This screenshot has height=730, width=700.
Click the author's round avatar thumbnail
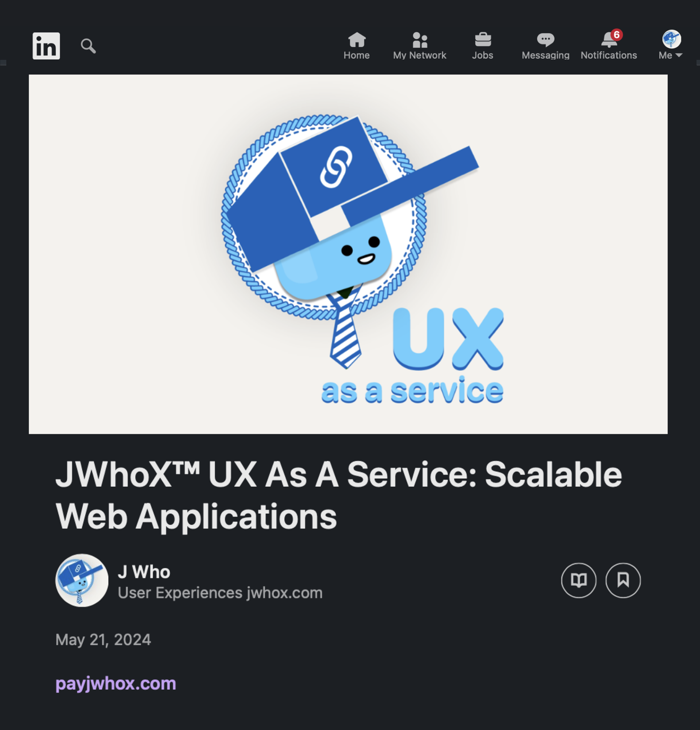pos(82,580)
